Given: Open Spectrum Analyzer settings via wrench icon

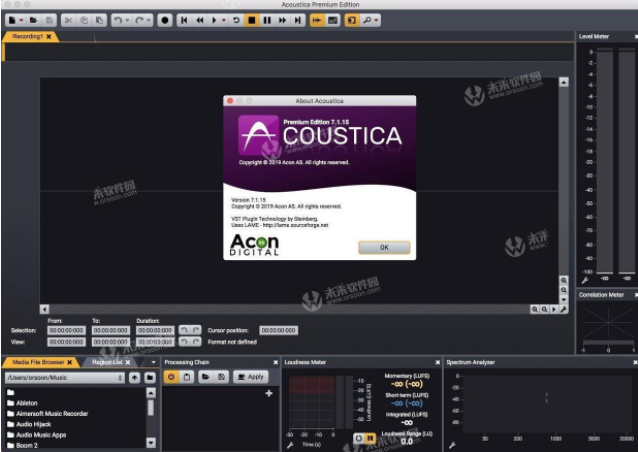Looking at the screenshot, I should (x=452, y=445).
